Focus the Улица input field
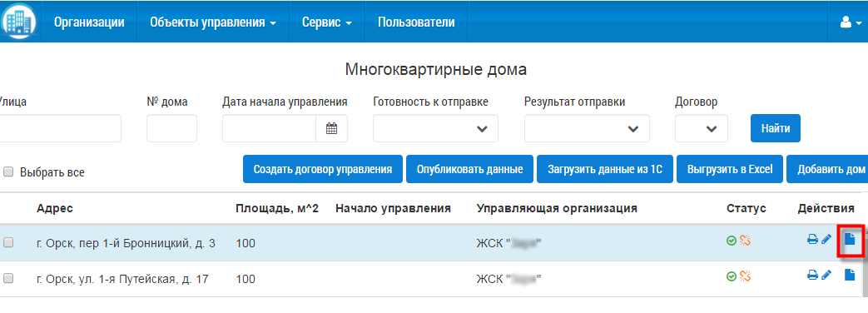 [60, 128]
